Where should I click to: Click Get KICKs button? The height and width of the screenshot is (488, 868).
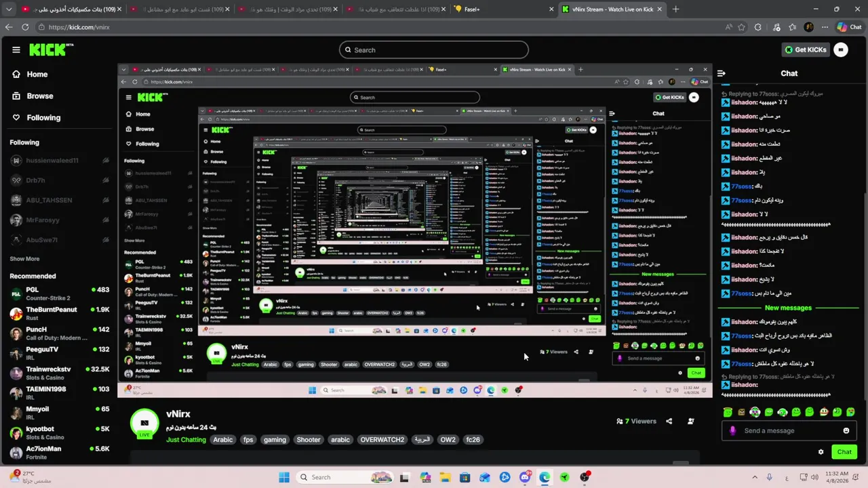point(806,49)
